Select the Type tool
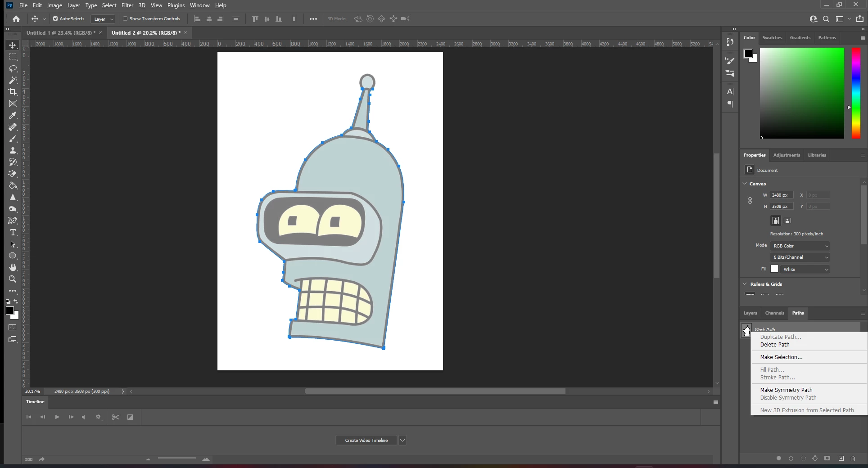 pyautogui.click(x=13, y=232)
